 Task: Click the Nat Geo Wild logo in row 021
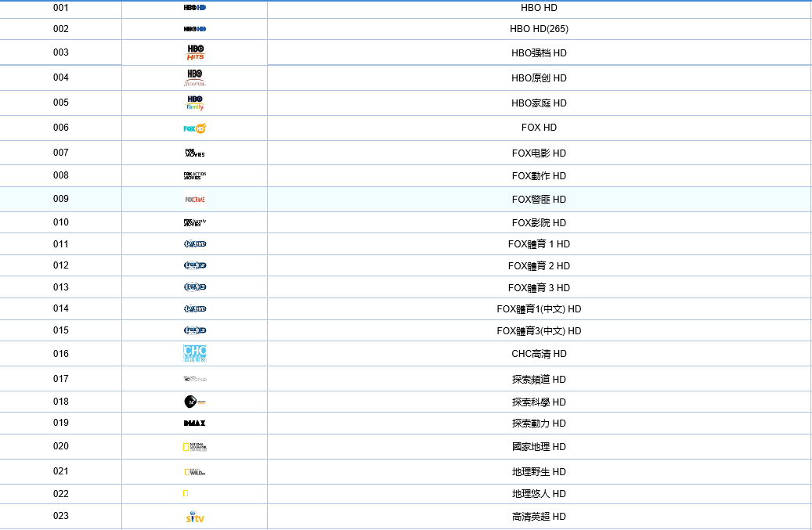click(195, 471)
